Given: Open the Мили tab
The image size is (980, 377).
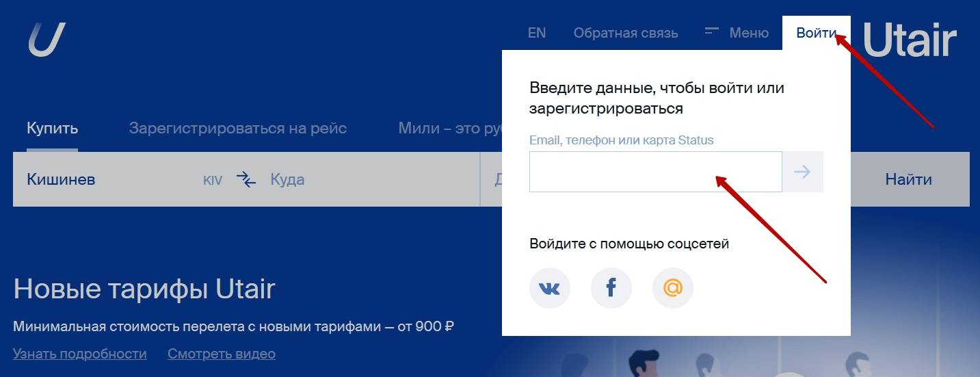Looking at the screenshot, I should click(x=449, y=128).
